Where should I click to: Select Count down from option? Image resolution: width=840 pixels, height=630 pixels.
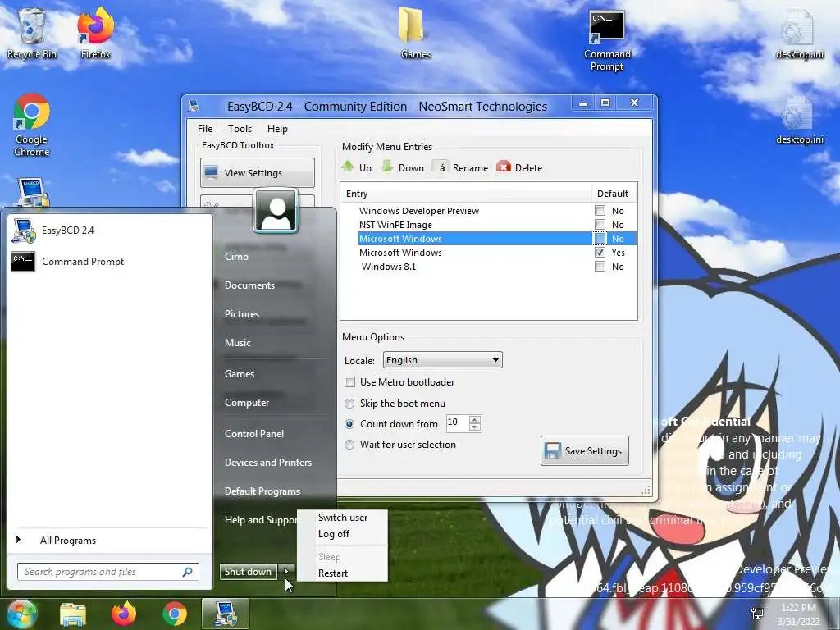pyautogui.click(x=349, y=424)
